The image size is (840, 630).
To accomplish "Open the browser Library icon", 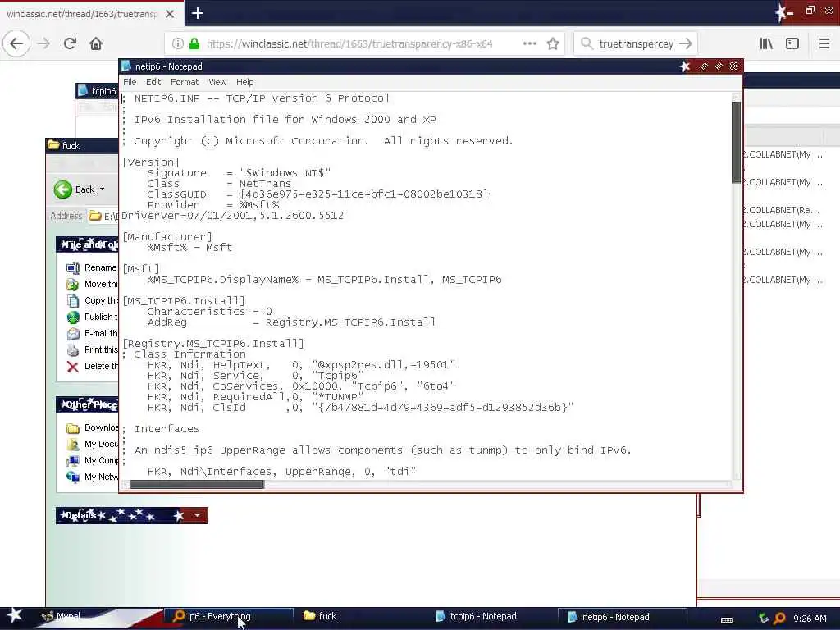I will 766,44.
